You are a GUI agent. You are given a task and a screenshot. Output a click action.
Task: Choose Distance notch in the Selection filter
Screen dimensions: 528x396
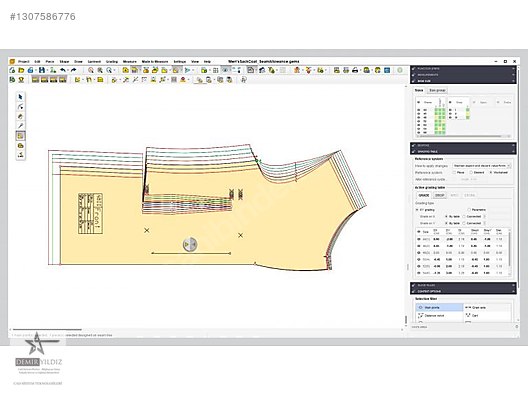pyautogui.click(x=439, y=316)
